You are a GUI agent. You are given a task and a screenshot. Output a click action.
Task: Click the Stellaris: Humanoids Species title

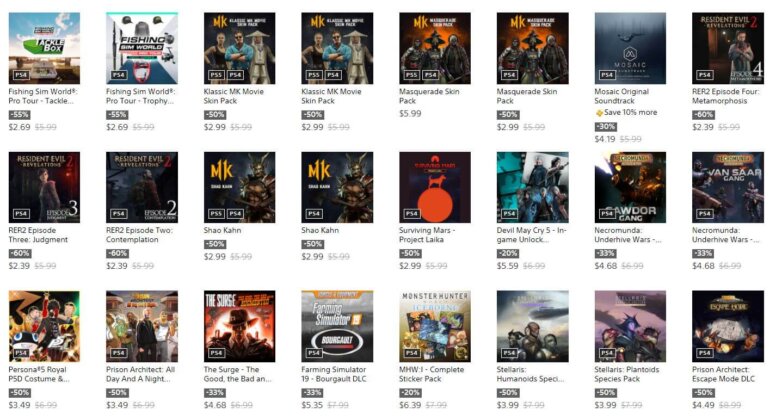(x=530, y=374)
